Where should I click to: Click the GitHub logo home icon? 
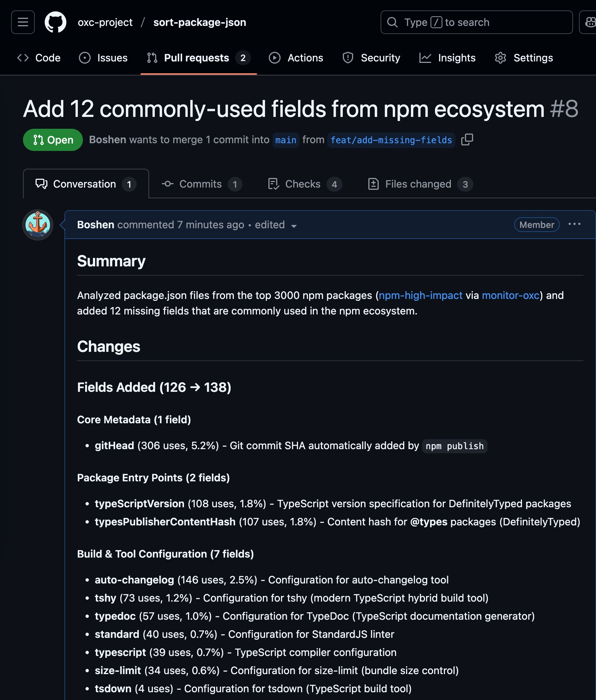tap(56, 22)
